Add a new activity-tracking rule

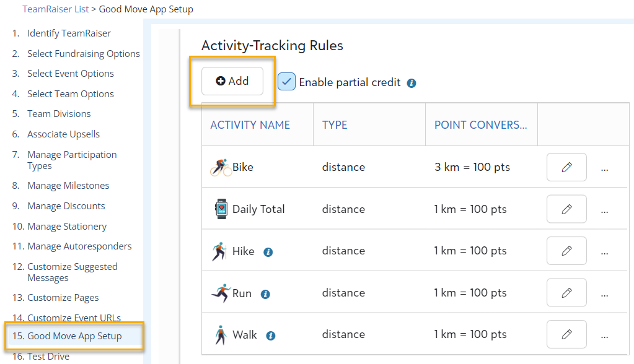pos(232,81)
